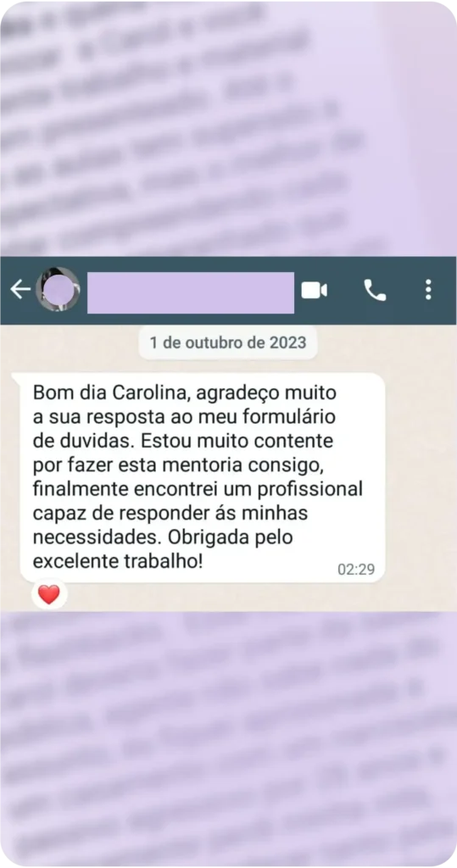Click the blurred text area below the chat
Viewport: 457px width, 868px height.
228,739
